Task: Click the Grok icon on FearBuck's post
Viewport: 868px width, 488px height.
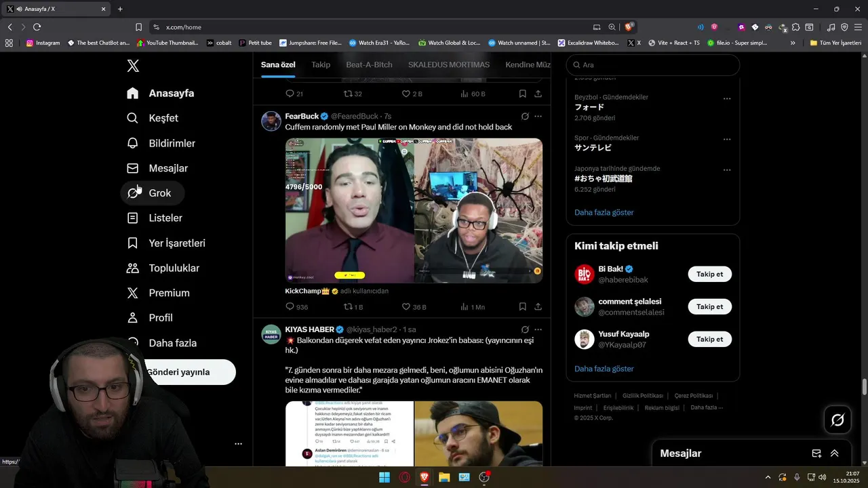Action: [525, 117]
